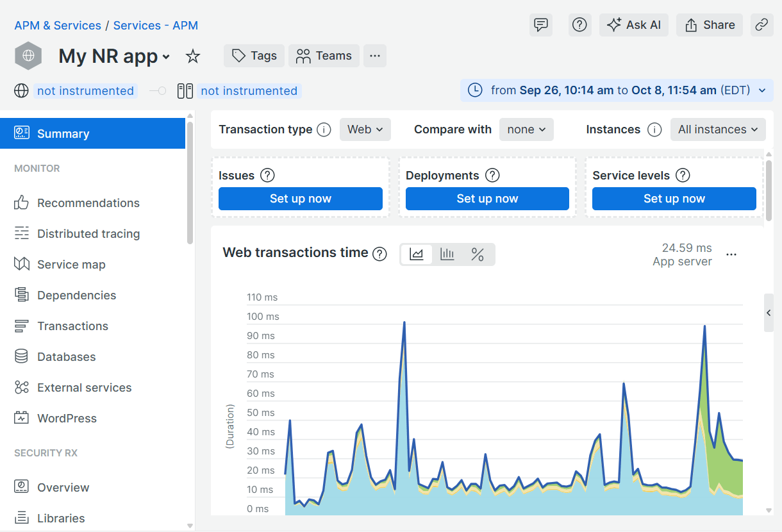Click the Databases icon

pyautogui.click(x=22, y=357)
